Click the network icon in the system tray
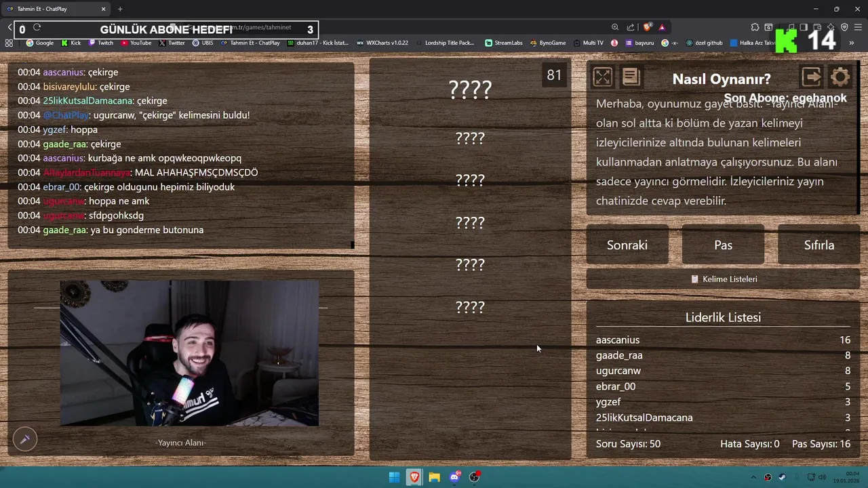 811,477
